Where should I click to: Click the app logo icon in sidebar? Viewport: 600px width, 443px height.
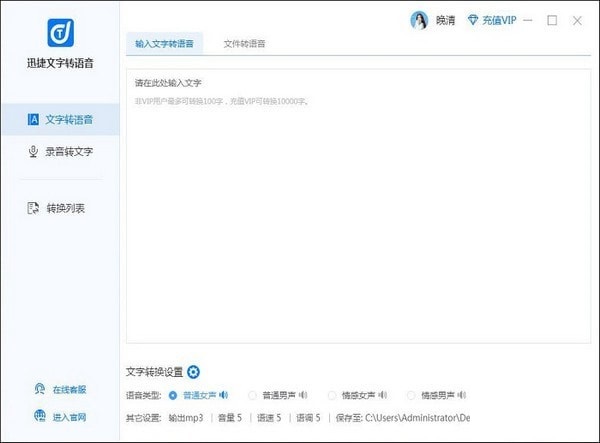pyautogui.click(x=58, y=34)
